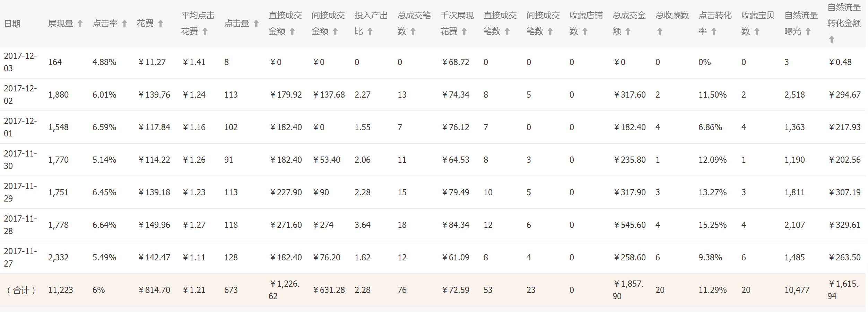
Task: Click the 点击率 header label
Action: 105,24
